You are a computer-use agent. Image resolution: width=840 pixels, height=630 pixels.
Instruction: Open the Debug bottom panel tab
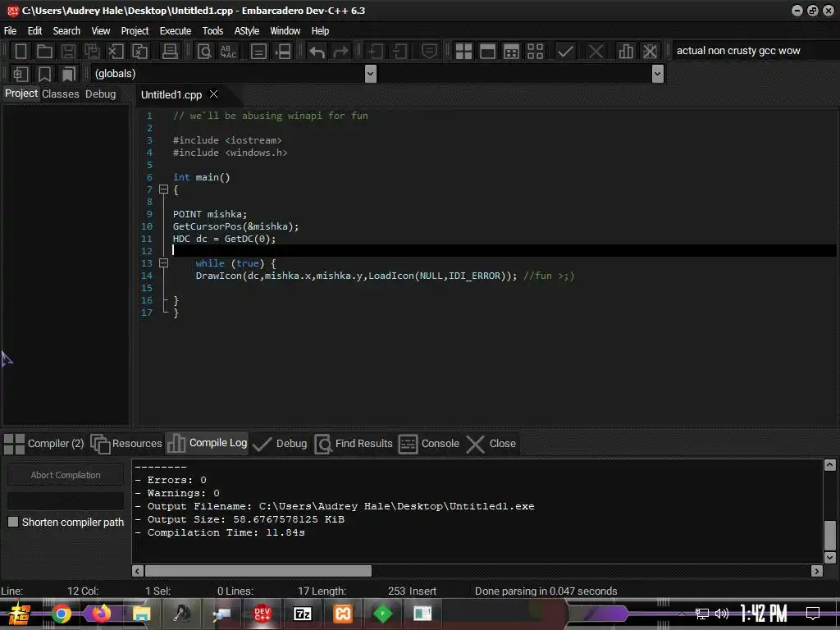pyautogui.click(x=280, y=444)
